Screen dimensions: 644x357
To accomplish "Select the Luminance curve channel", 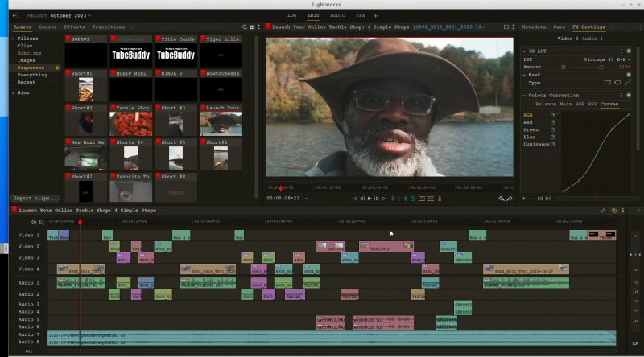I will point(535,144).
